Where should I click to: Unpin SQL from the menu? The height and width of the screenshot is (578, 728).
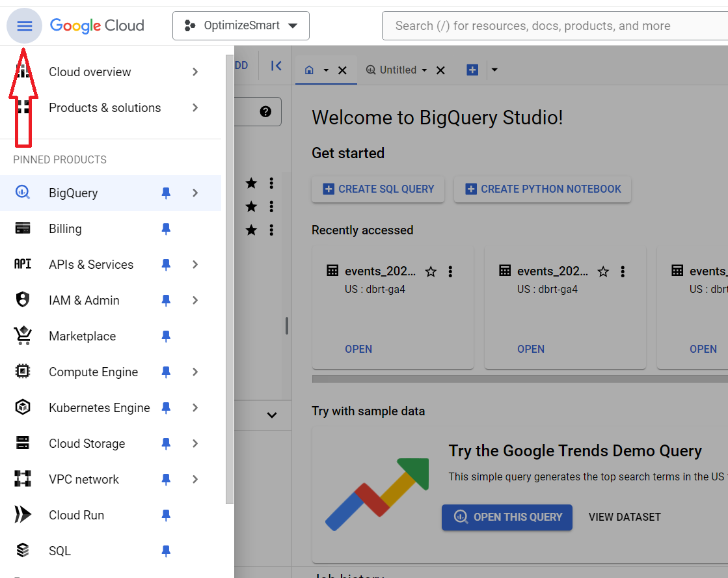click(x=166, y=551)
